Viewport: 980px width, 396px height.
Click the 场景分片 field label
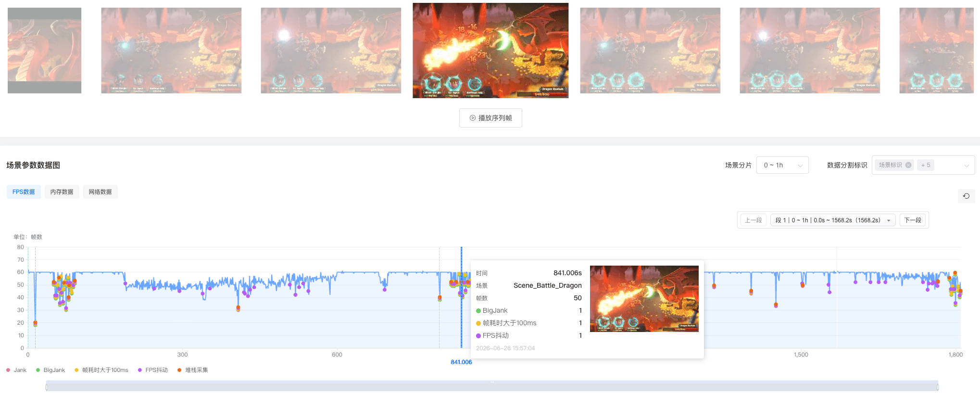point(738,165)
